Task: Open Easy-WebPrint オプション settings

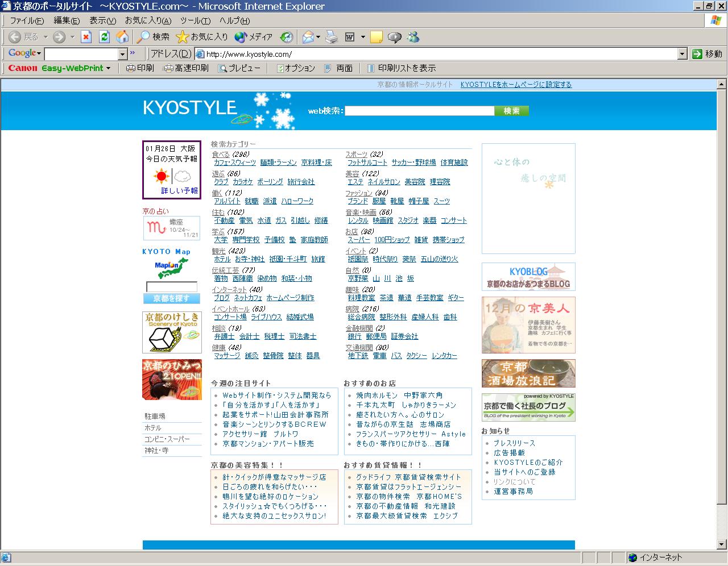Action: (296, 68)
